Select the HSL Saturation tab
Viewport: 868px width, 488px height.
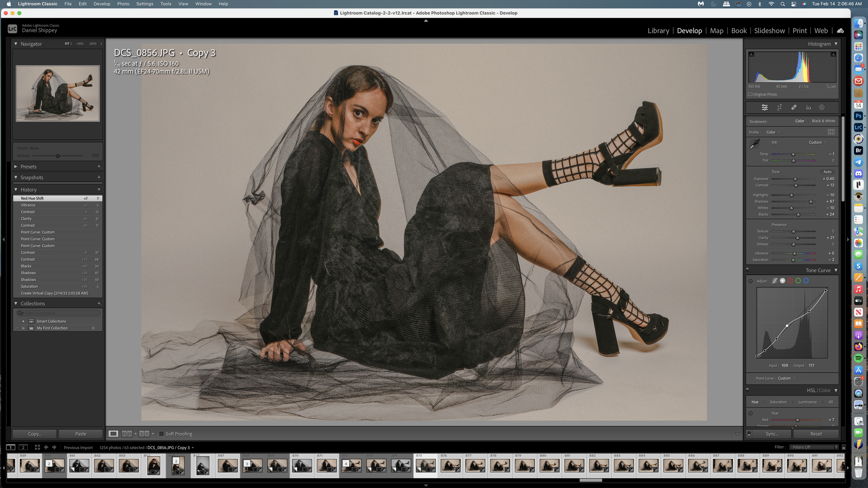(778, 402)
